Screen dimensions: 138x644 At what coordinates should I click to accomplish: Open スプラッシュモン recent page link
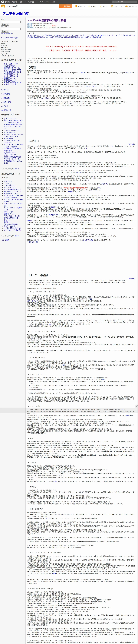pos(10,118)
